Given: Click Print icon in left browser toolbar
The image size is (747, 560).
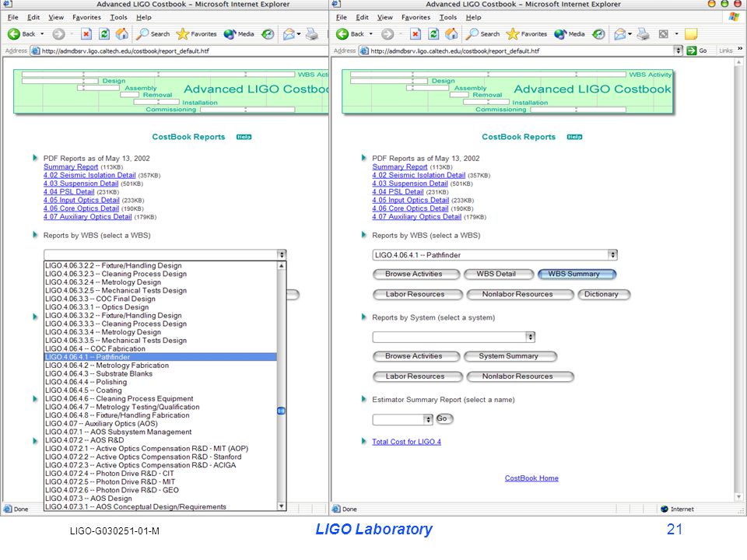Looking at the screenshot, I should [x=312, y=33].
